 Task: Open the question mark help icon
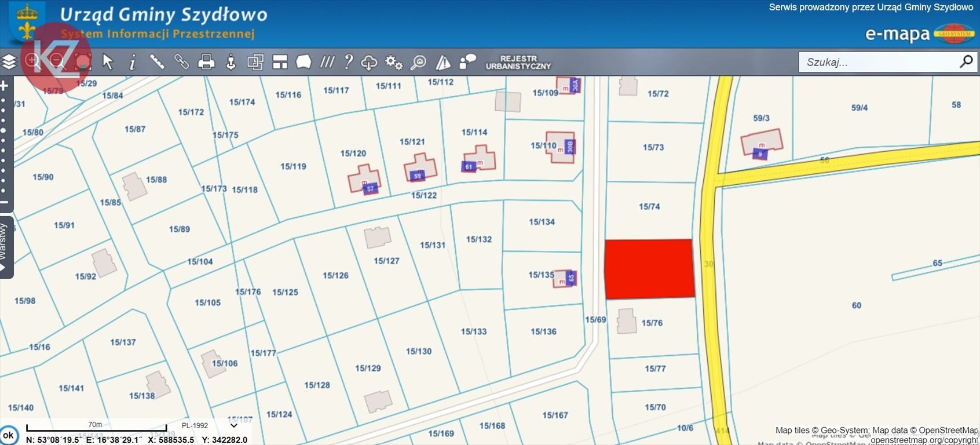(348, 61)
